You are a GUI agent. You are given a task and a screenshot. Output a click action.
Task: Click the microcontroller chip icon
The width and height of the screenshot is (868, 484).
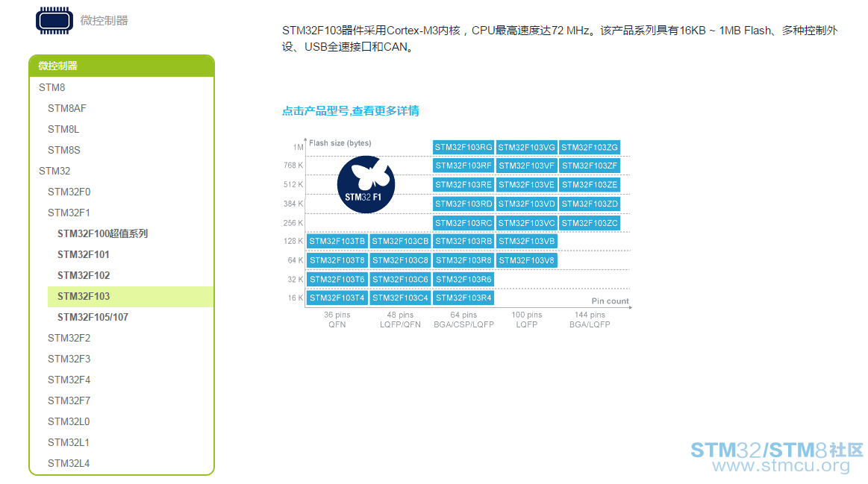[x=54, y=20]
